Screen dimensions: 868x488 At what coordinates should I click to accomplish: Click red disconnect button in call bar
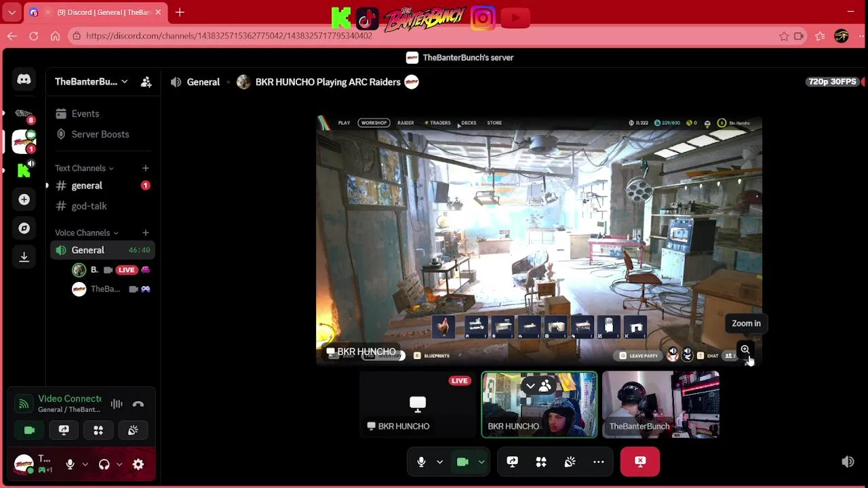point(640,462)
